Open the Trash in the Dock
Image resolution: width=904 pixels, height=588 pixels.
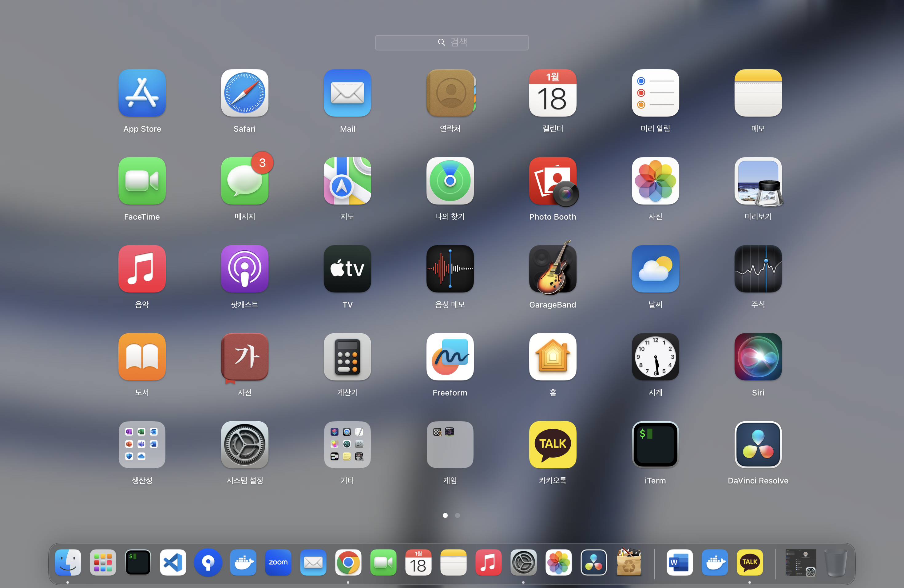[x=836, y=562]
